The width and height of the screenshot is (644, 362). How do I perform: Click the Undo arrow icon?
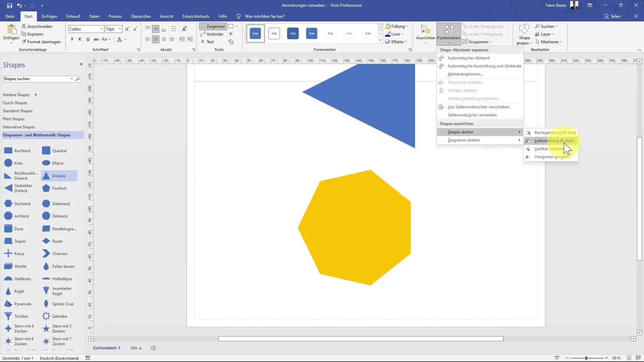[19, 5]
